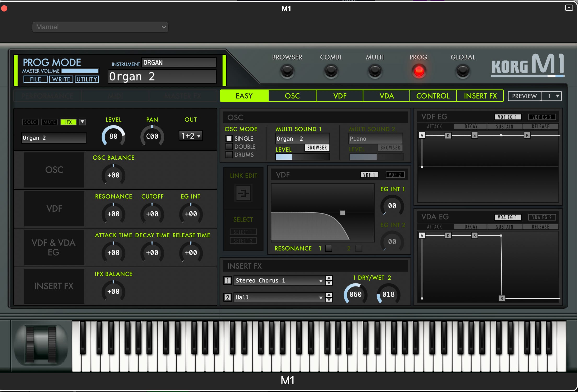
Task: Click the red PROG mode button
Action: coord(419,71)
